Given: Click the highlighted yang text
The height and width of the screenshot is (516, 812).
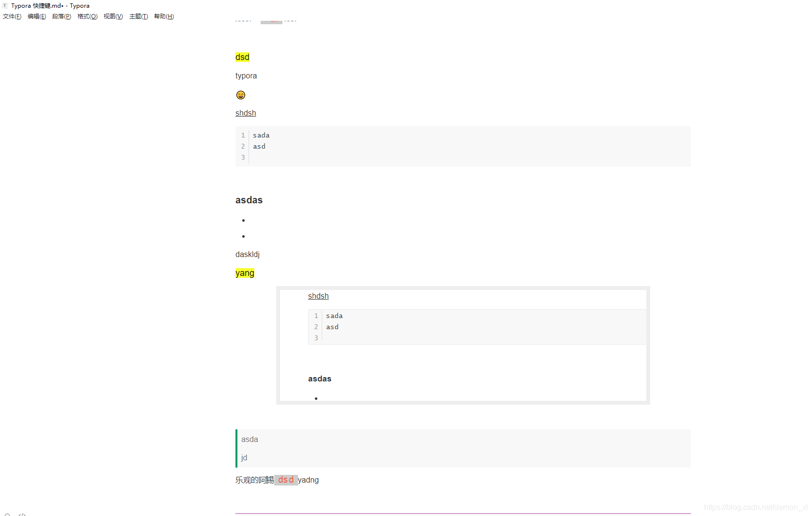Looking at the screenshot, I should (245, 273).
